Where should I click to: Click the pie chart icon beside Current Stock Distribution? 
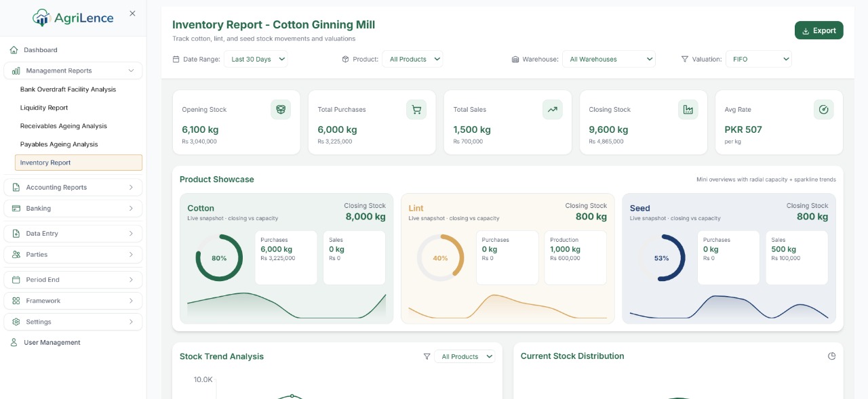pos(831,356)
